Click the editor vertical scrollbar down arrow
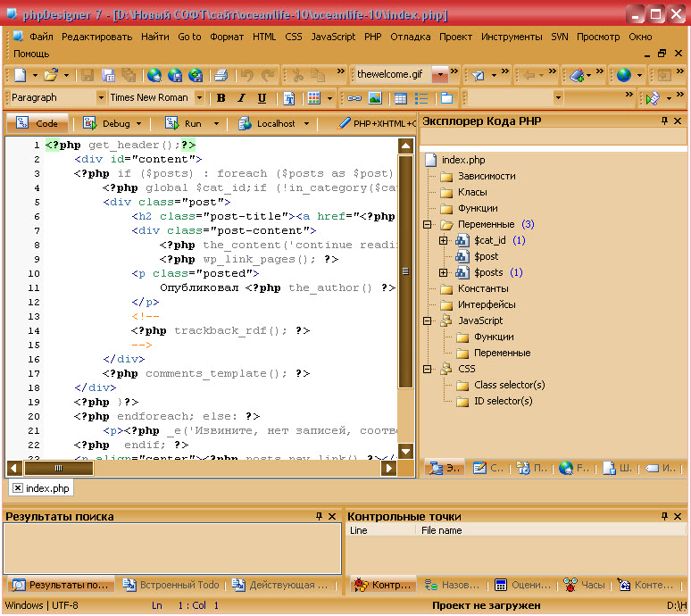Screen dimensions: 691x616 [x=405, y=452]
